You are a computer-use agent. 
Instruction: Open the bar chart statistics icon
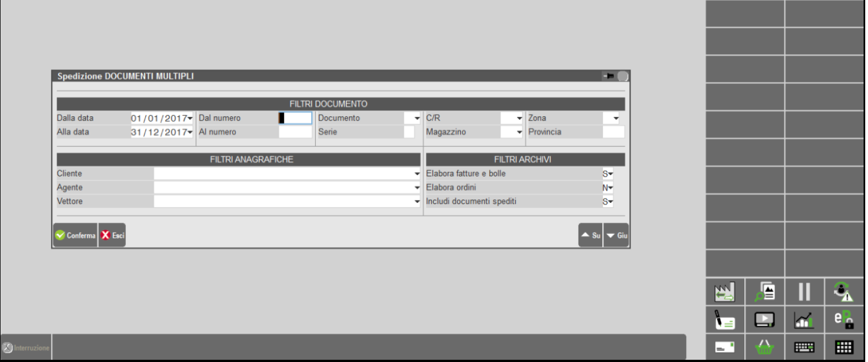coord(804,319)
